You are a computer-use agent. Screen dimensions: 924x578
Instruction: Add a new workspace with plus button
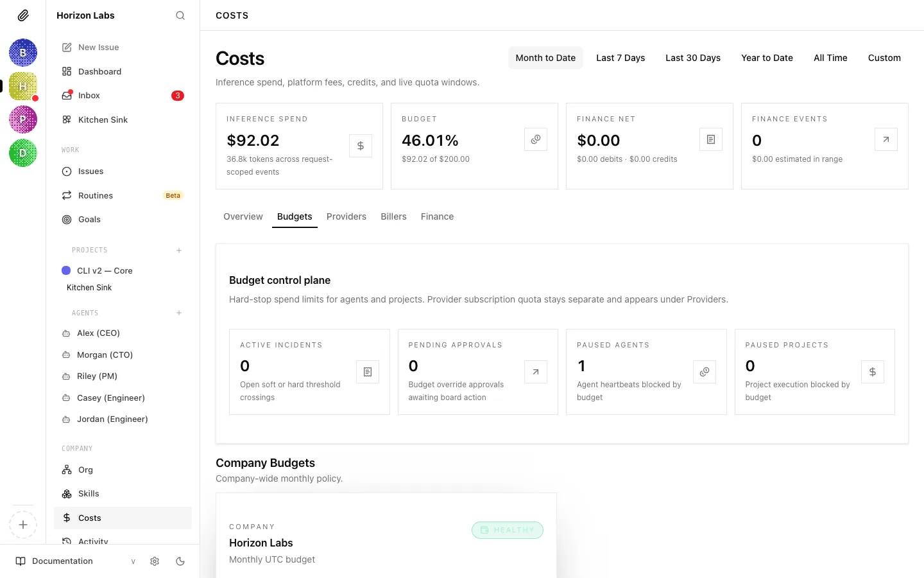23,525
